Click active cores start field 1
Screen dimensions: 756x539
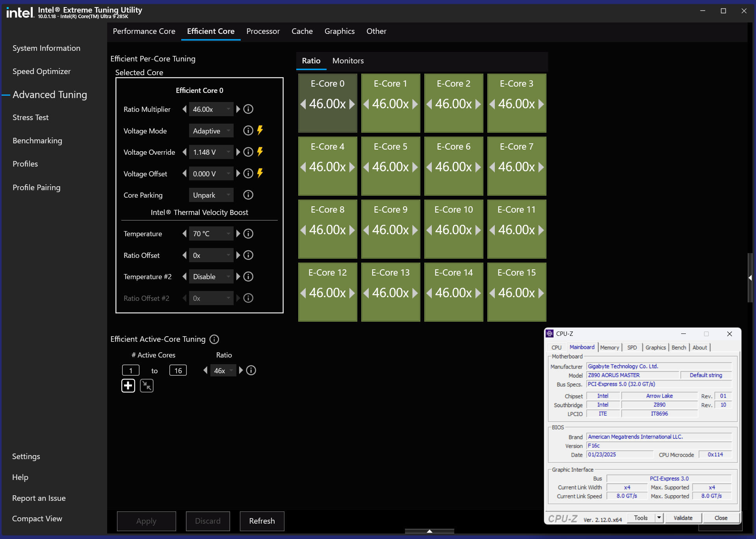[x=131, y=370]
